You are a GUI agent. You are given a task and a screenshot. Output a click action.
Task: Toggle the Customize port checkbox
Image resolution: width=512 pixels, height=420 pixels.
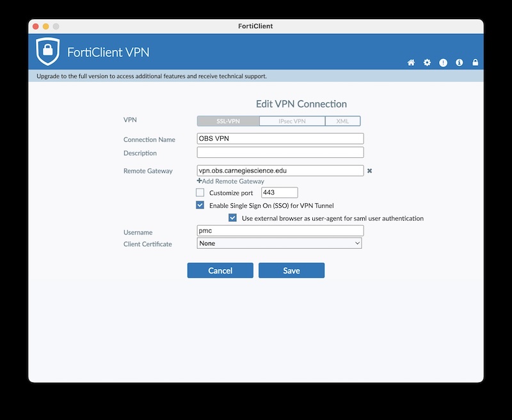click(200, 192)
